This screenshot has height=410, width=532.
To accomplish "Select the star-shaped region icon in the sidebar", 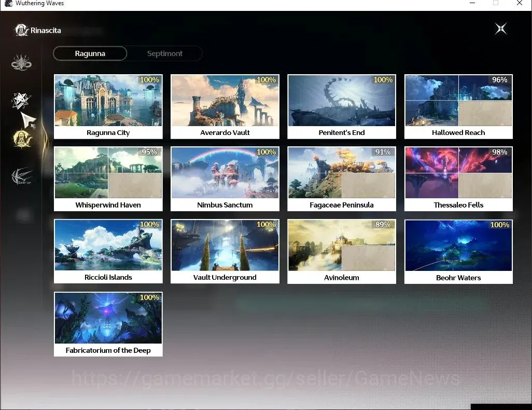I will click(21, 101).
